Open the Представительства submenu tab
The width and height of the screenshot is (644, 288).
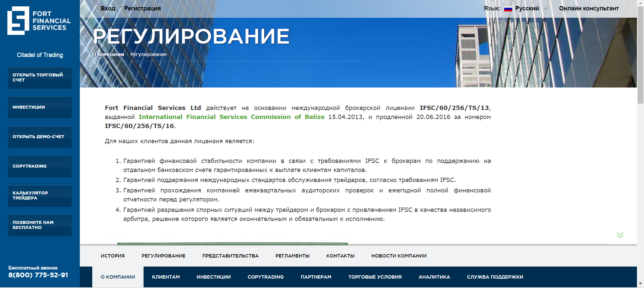230,256
